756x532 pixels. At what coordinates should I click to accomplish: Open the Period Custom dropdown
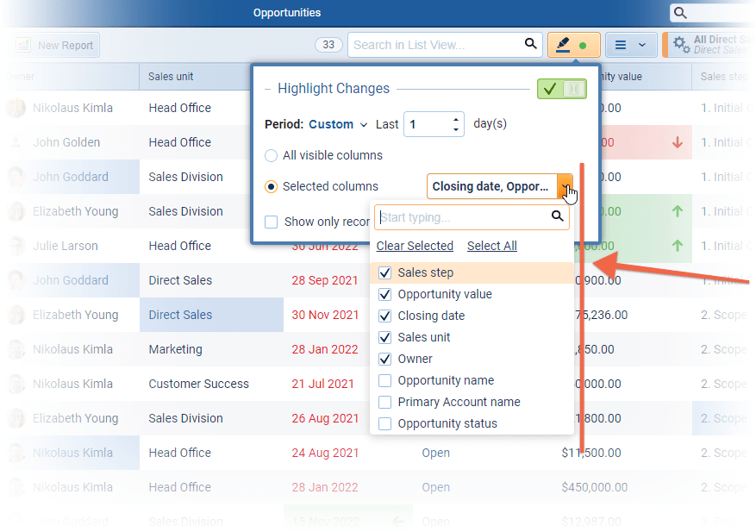[338, 124]
